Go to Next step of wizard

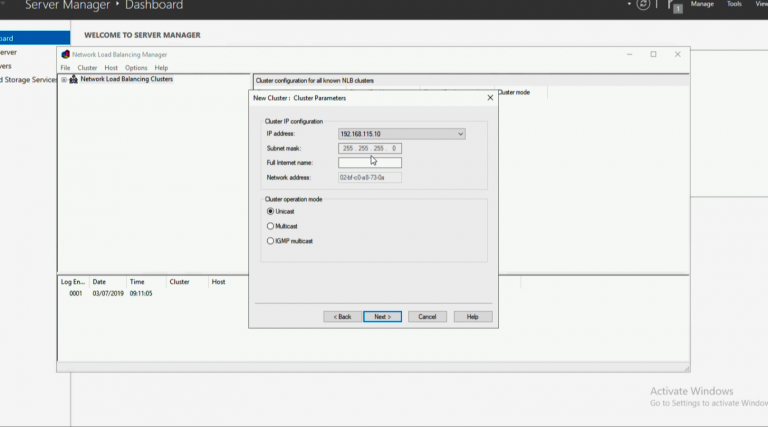(x=383, y=317)
